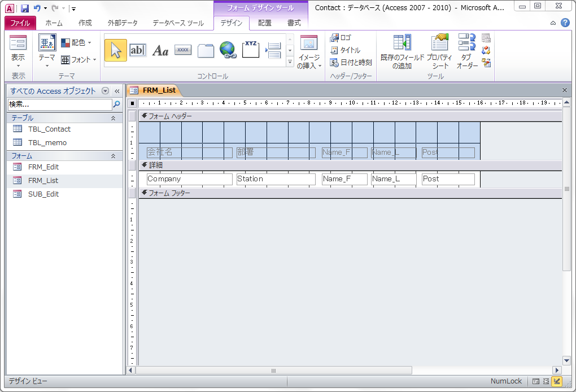The height and width of the screenshot is (392, 576).
Task: Click the subform in new window icon
Action: click(x=486, y=38)
